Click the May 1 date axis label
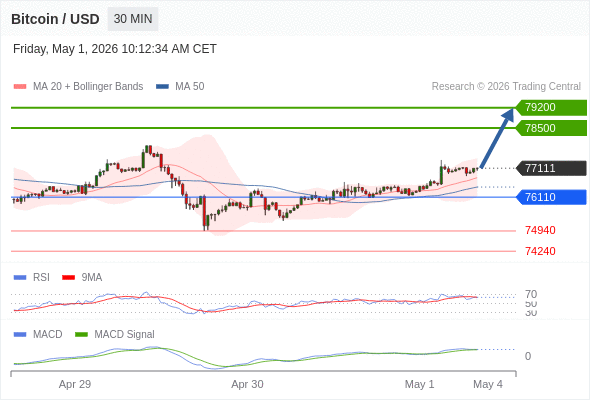This screenshot has height=400, width=590. (x=419, y=384)
